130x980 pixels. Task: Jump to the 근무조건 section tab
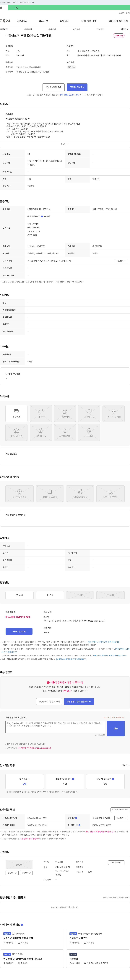tap(28, 29)
